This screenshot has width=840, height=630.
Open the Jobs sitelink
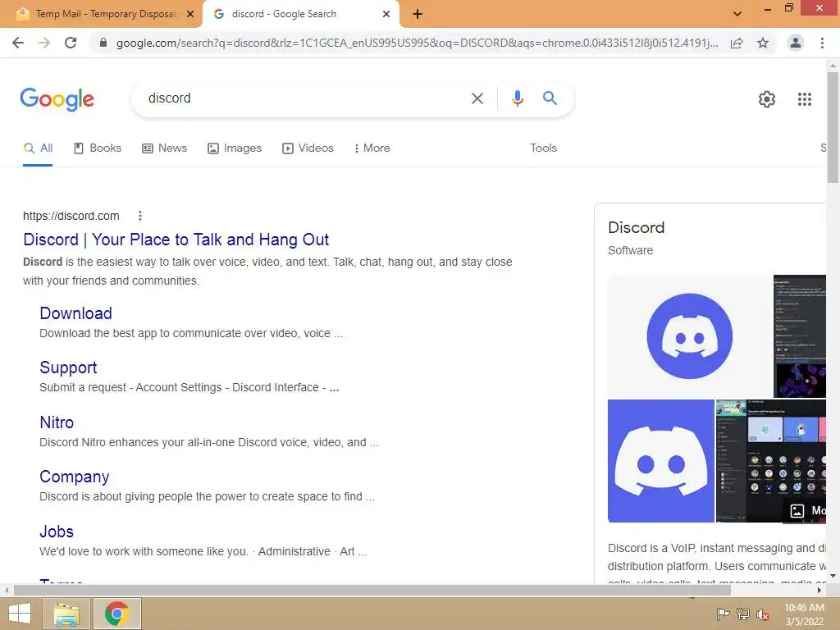pyautogui.click(x=57, y=532)
